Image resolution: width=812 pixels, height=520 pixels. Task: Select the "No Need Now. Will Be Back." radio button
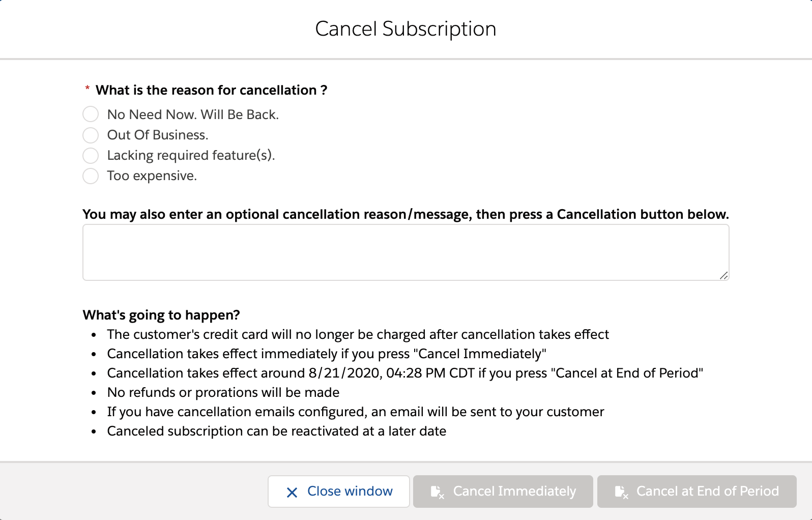[91, 114]
